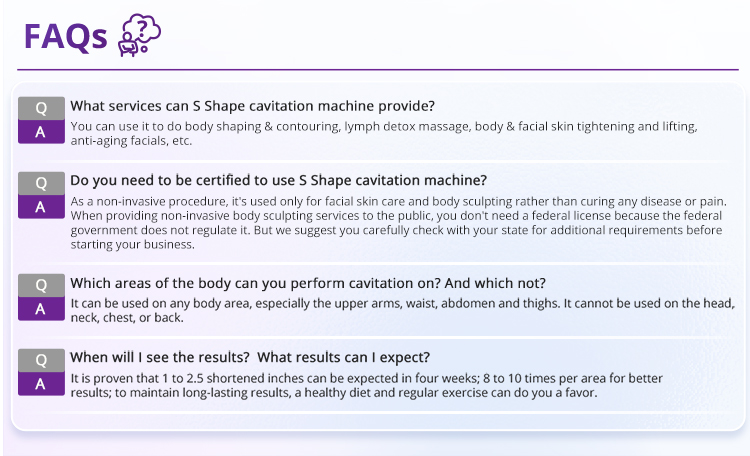Click the purple A badge for body areas answer
Screen dimensions: 750x456
pos(42,309)
